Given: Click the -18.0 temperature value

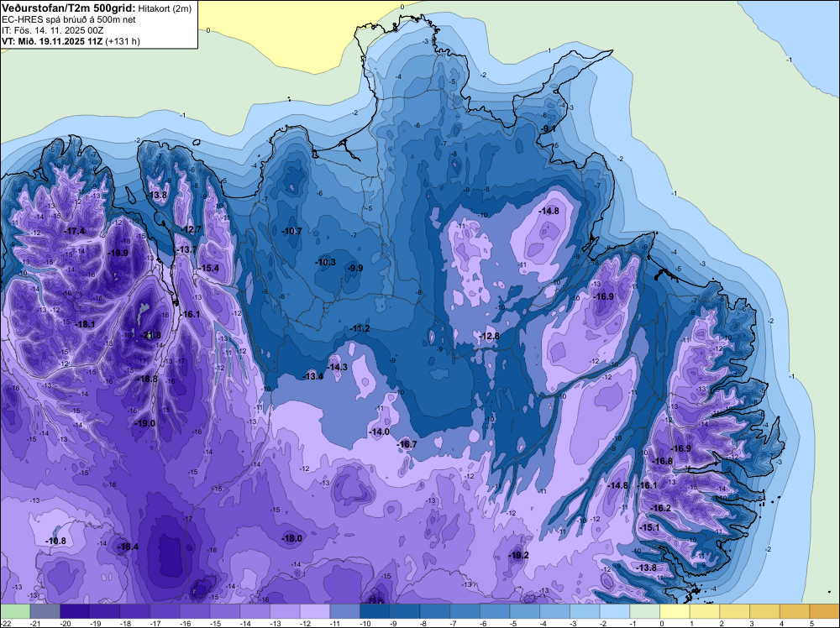Looking at the screenshot, I should coord(292,538).
